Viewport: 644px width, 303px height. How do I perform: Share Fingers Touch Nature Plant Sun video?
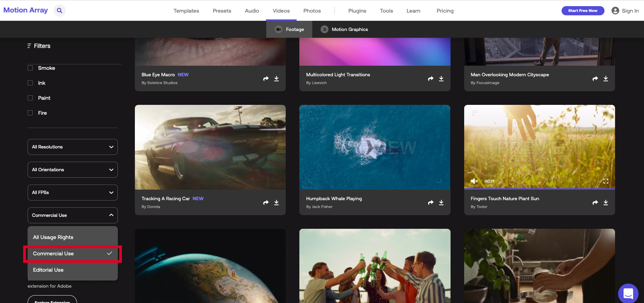click(x=595, y=203)
